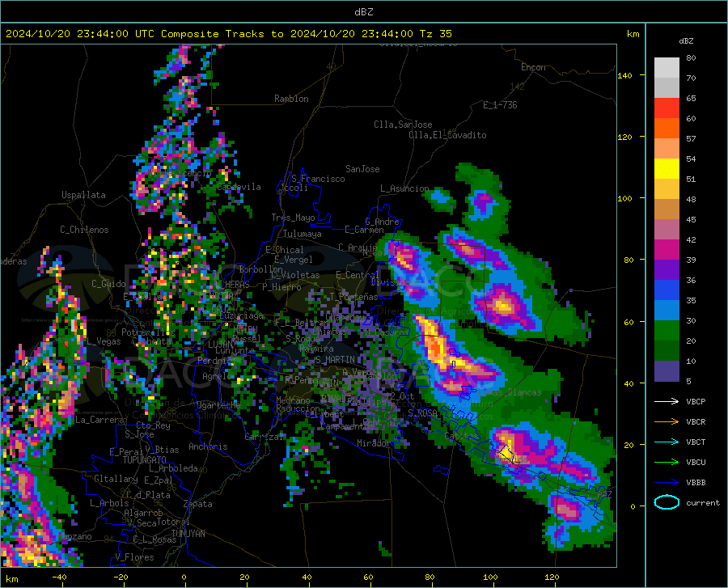728x588 pixels.
Task: Click the 'VBBB' legend label
Action: pyautogui.click(x=696, y=483)
